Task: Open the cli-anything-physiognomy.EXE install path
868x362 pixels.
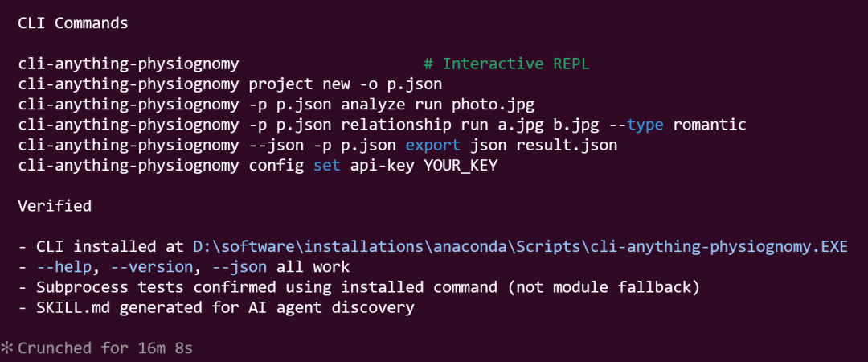Action: 520,246
